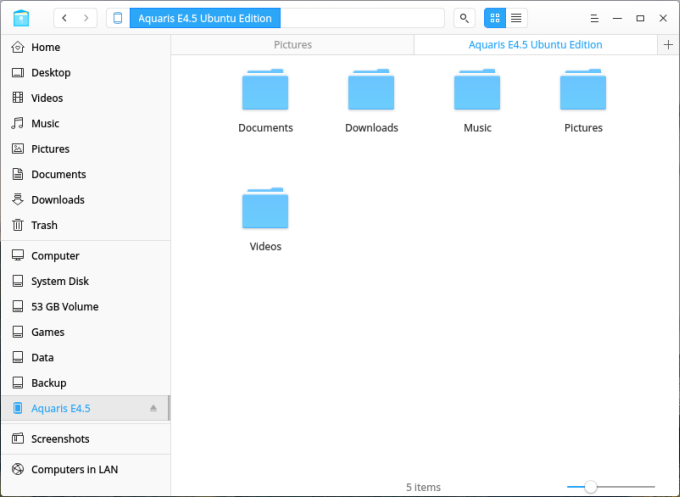Open Music in the sidebar
This screenshot has height=497, width=680.
(x=85, y=123)
